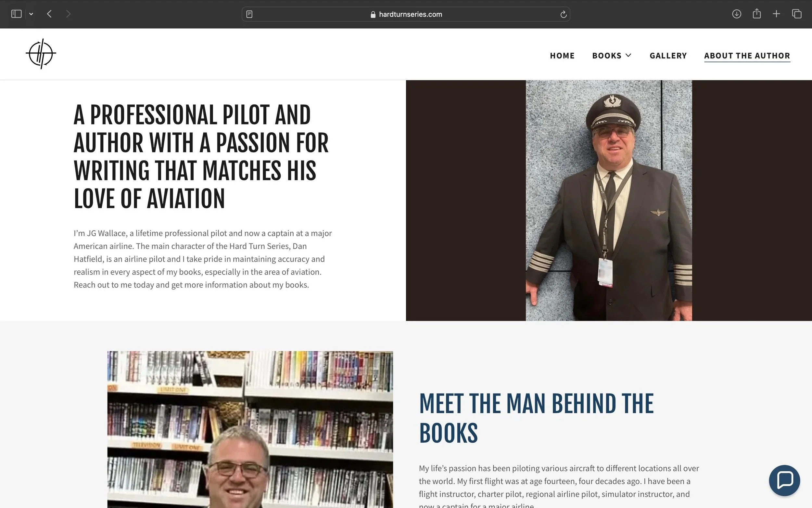The width and height of the screenshot is (812, 508).
Task: Open a new tab with plus icon
Action: (x=776, y=14)
